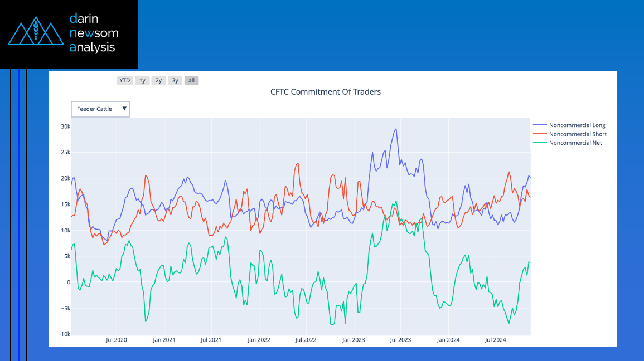This screenshot has width=644, height=361.
Task: Click the 30k y-axis tick label
Action: 66,126
